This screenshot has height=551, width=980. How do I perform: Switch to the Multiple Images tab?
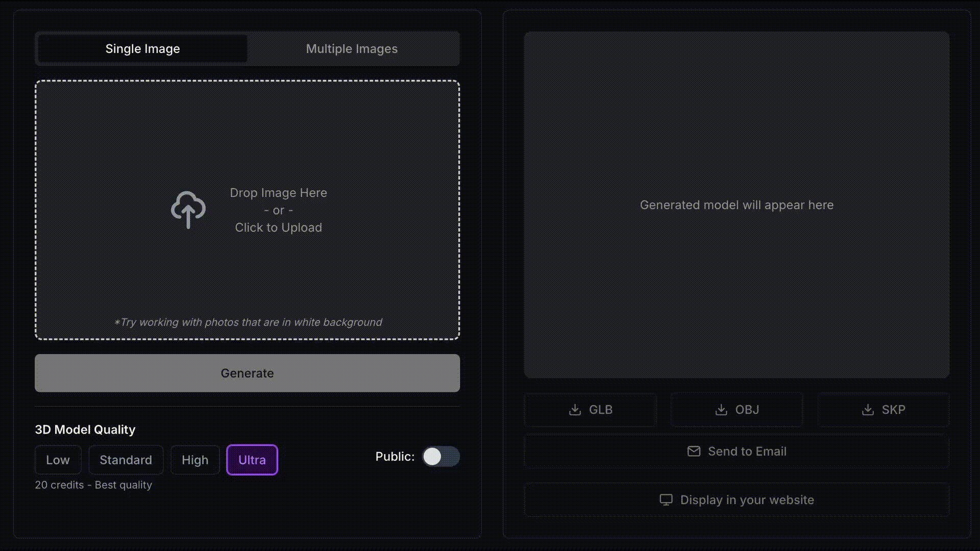[x=352, y=49]
